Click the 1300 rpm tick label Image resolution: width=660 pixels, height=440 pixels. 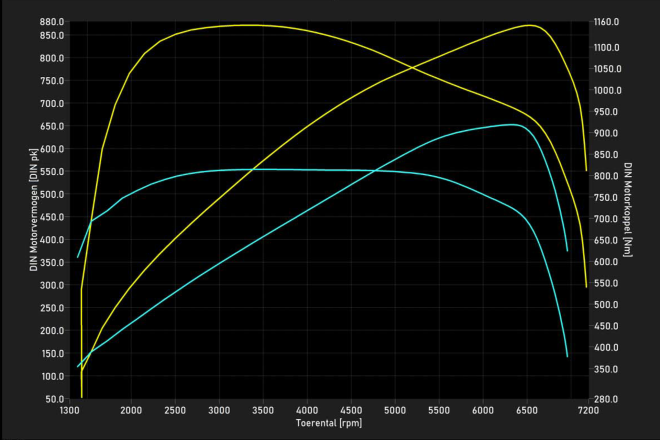point(72,410)
